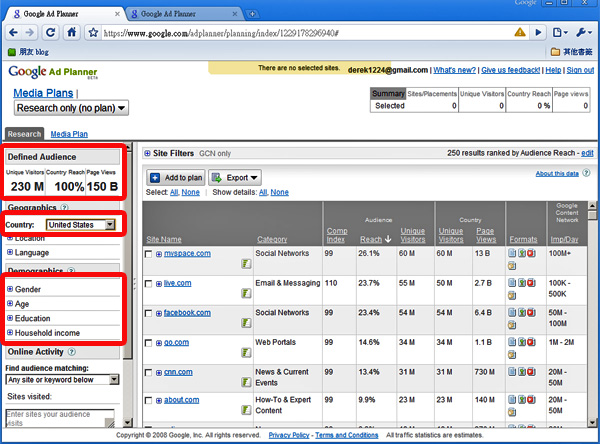Click the Sites visited input field
This screenshot has height=444, width=600.
[x=60, y=418]
